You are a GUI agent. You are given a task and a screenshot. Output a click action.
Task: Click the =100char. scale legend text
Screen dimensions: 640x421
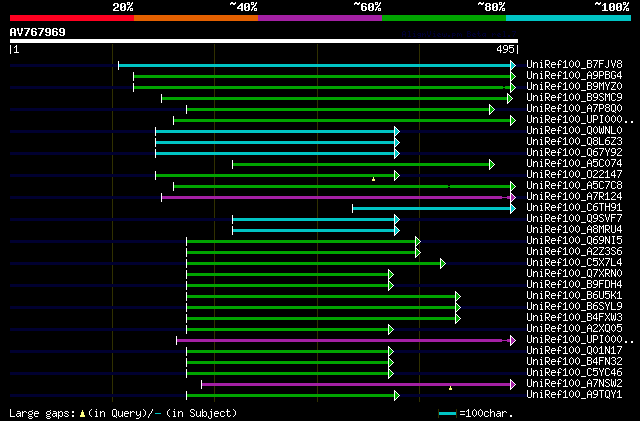[486, 413]
